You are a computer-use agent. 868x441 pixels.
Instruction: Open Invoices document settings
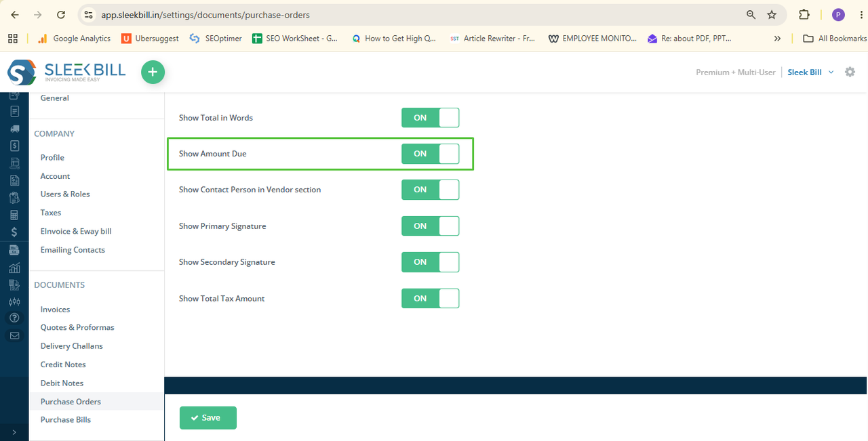(x=55, y=310)
